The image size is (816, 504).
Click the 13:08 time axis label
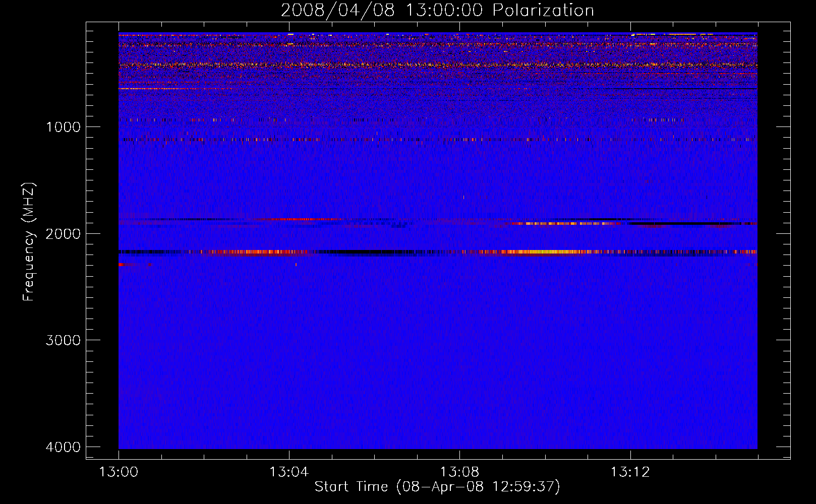click(459, 472)
